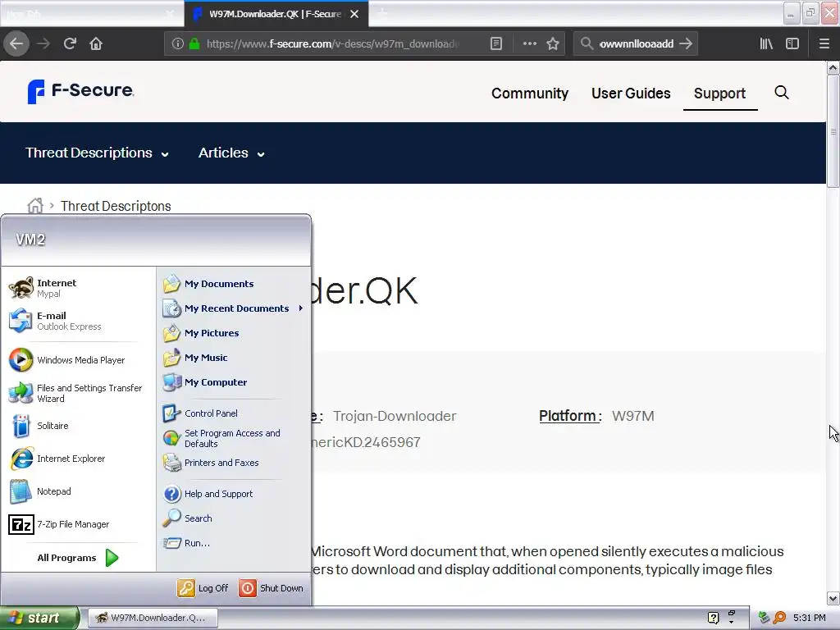
Task: Open User Guides navigation link
Action: coord(631,94)
